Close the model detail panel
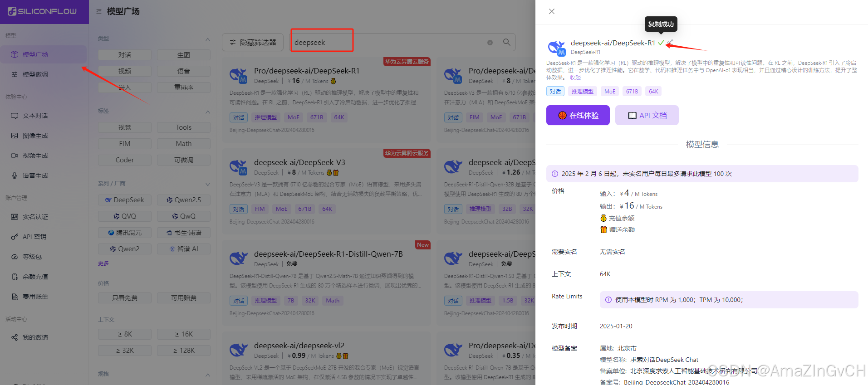Image resolution: width=868 pixels, height=385 pixels. click(552, 11)
